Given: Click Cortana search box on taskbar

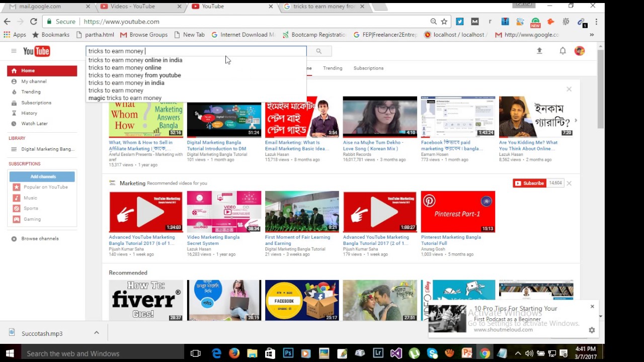Looking at the screenshot, I should click(102, 353).
